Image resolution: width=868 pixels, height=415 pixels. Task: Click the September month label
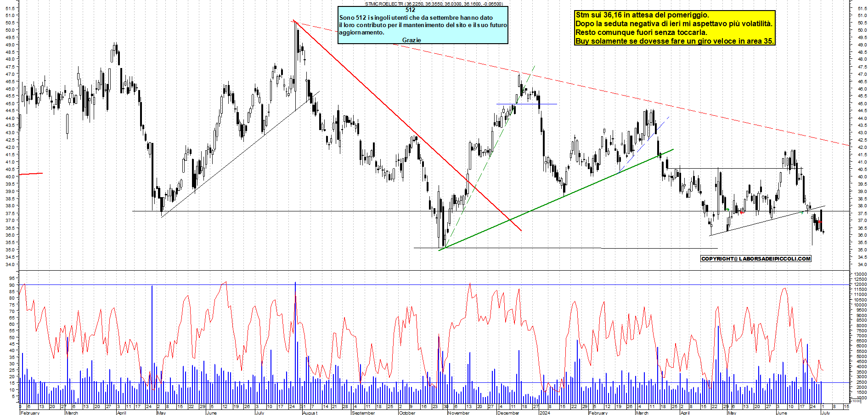click(363, 413)
